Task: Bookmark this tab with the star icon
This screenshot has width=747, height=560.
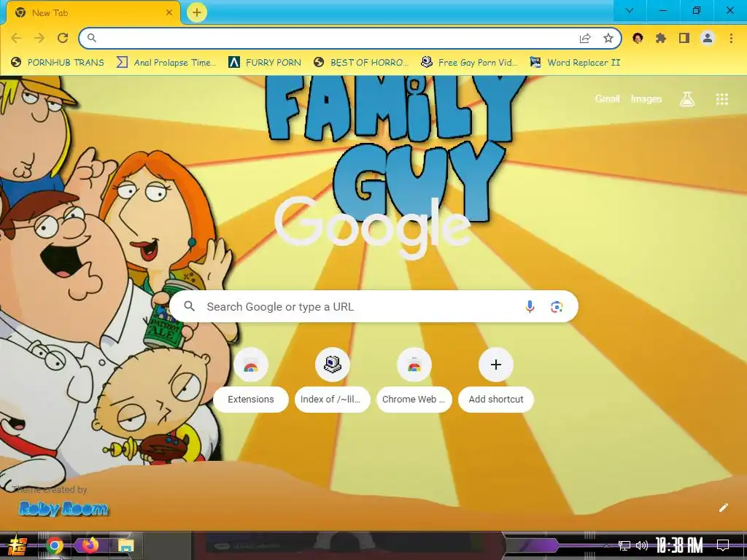Action: [608, 38]
